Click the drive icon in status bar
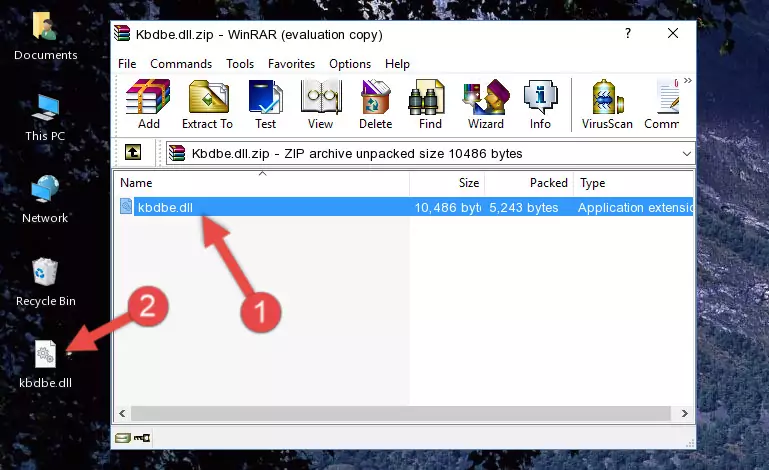The image size is (769, 470). tap(123, 438)
